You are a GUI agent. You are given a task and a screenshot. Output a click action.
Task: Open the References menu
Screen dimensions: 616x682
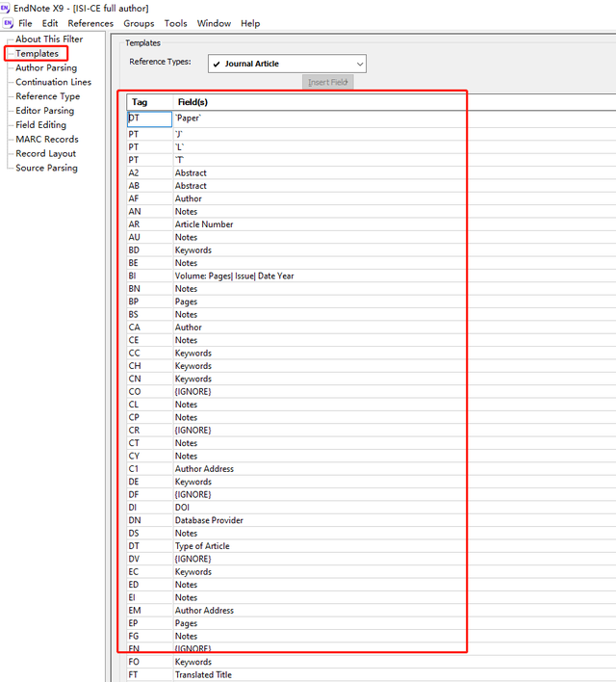click(x=90, y=23)
